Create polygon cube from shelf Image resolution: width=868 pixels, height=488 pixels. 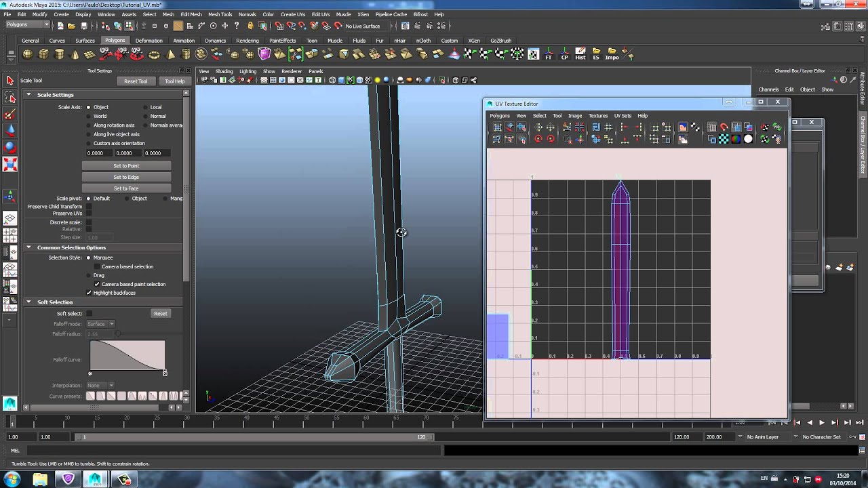(44, 54)
